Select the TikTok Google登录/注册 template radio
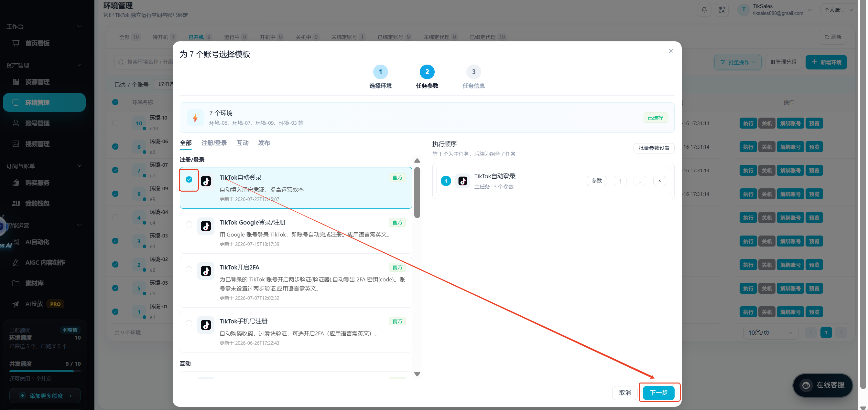The image size is (868, 410). click(x=189, y=225)
